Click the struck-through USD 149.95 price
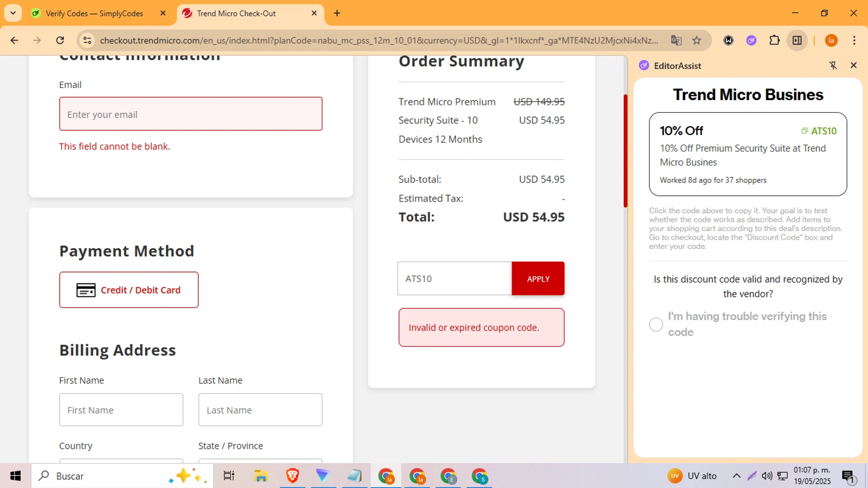 [x=539, y=102]
